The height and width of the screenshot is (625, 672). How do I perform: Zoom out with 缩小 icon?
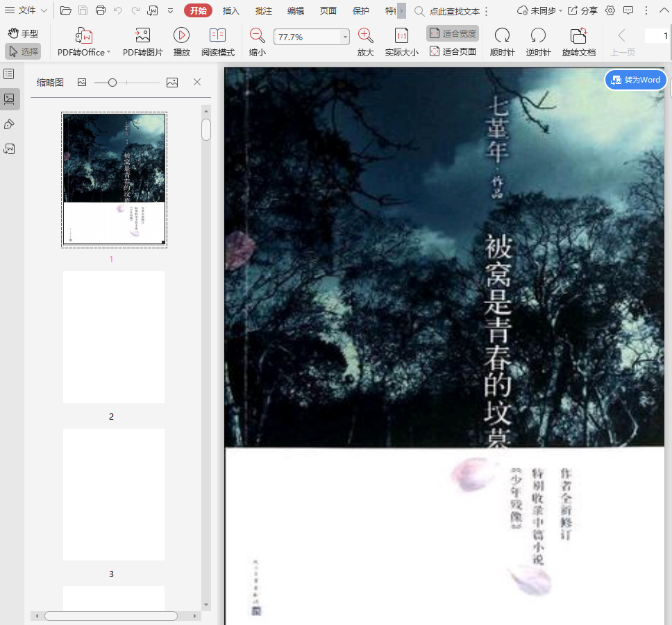coord(257,36)
